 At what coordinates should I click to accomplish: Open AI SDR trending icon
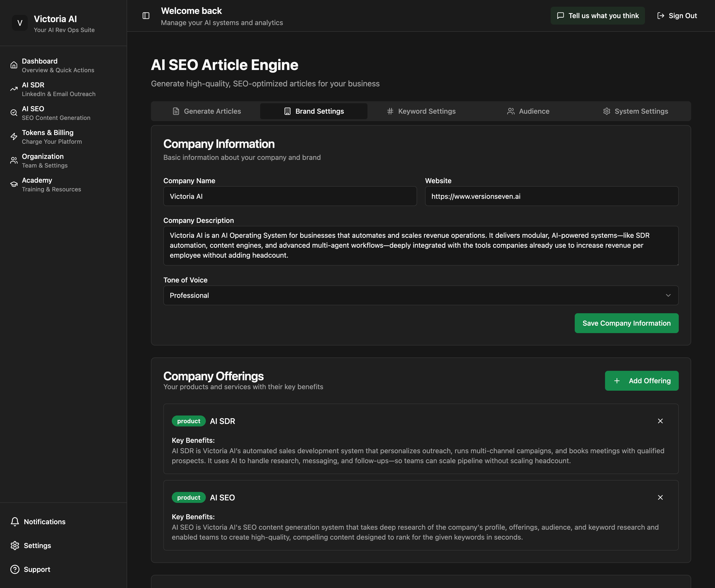(x=14, y=89)
